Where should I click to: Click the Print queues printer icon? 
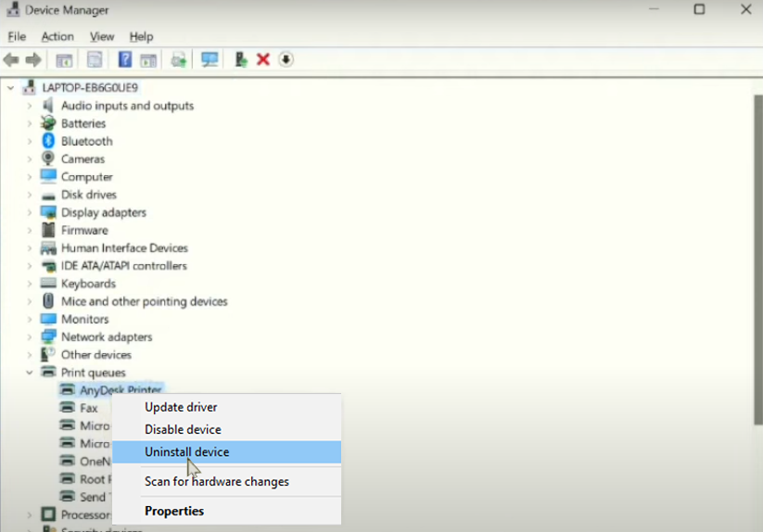pyautogui.click(x=48, y=372)
